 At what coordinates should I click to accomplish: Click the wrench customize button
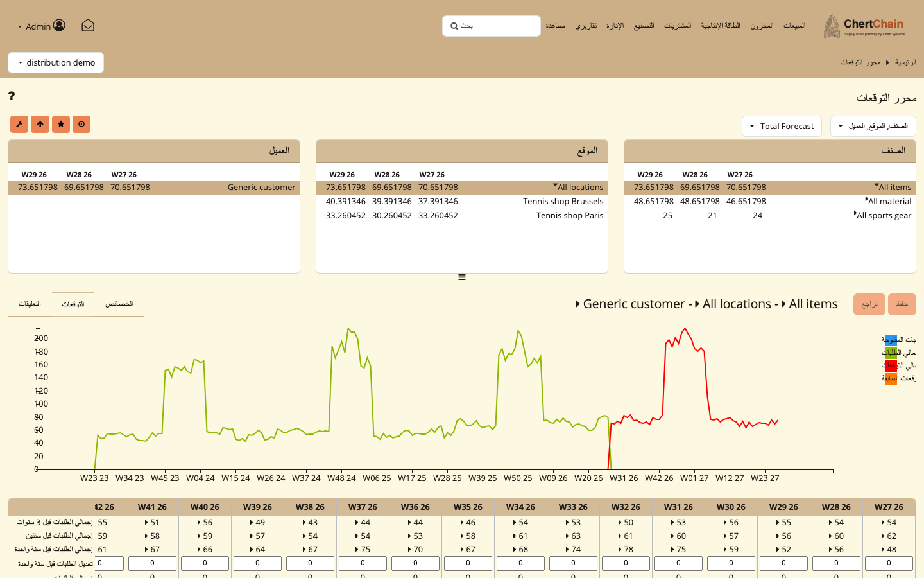click(19, 124)
